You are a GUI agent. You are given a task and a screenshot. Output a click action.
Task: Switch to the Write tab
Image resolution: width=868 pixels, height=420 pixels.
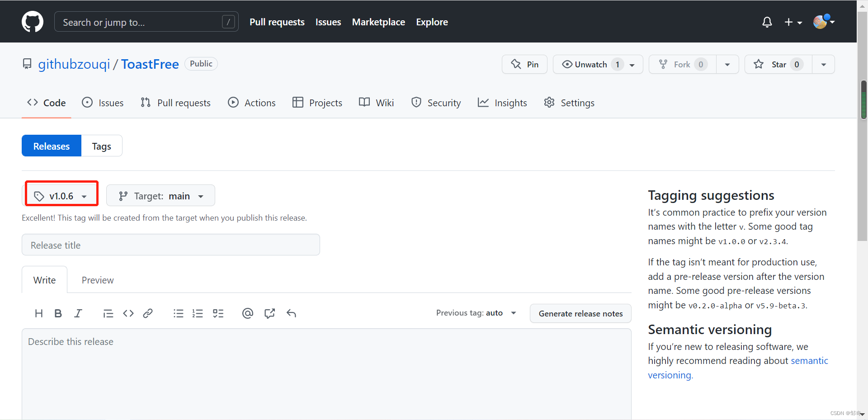coord(44,280)
